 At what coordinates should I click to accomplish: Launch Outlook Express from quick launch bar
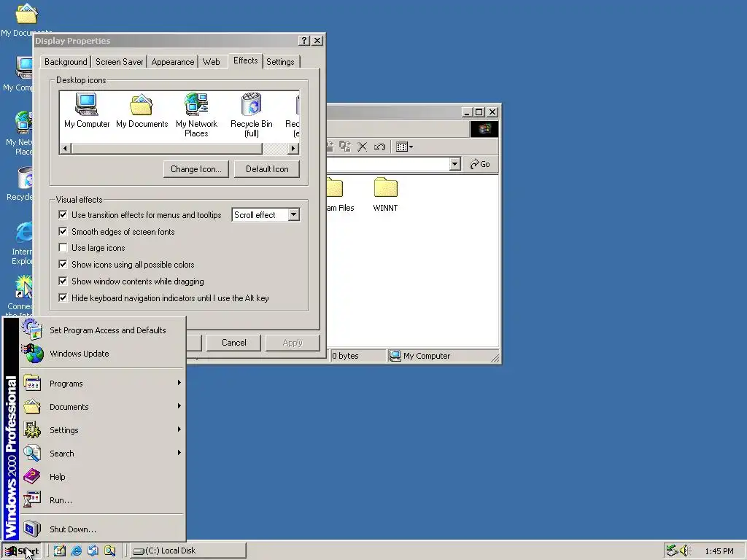pyautogui.click(x=93, y=551)
